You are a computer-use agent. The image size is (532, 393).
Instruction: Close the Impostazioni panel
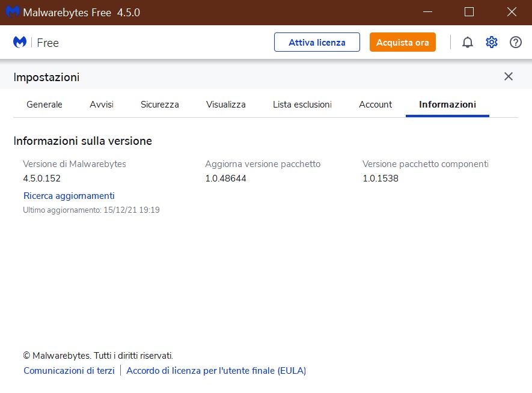pyautogui.click(x=508, y=76)
